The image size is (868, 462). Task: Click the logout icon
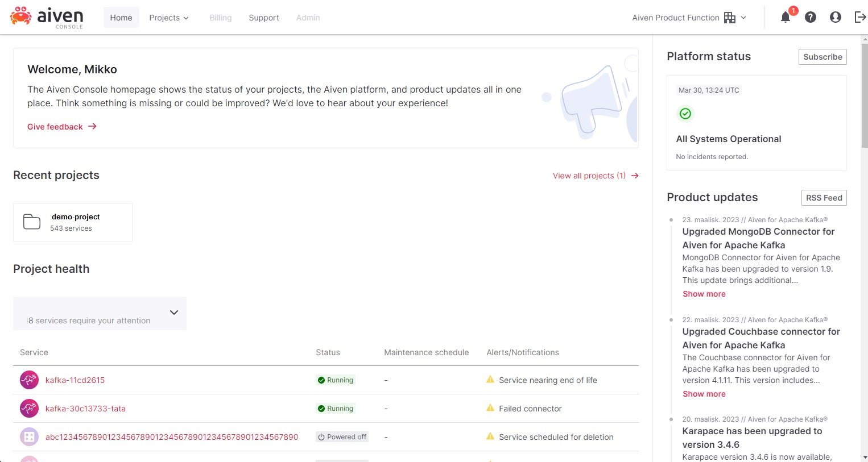(x=860, y=17)
